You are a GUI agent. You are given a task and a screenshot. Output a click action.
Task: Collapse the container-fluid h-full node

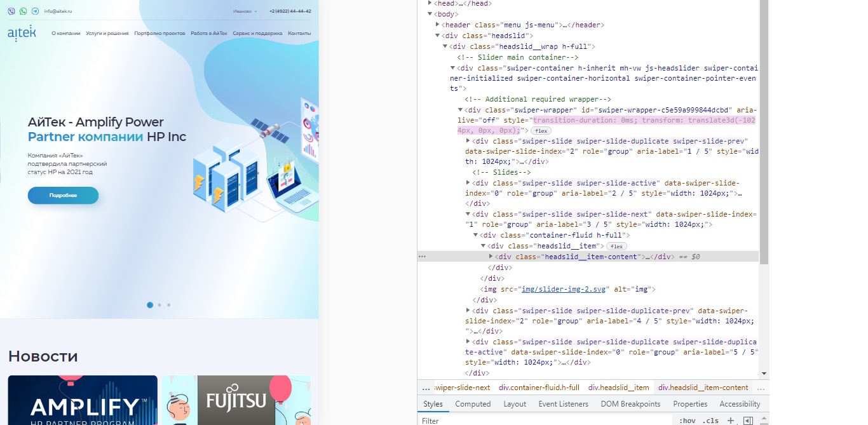pyautogui.click(x=476, y=235)
